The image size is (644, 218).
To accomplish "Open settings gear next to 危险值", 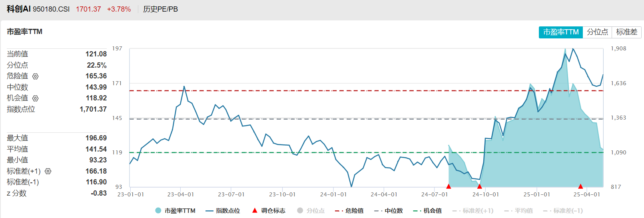I will pos(35,76).
